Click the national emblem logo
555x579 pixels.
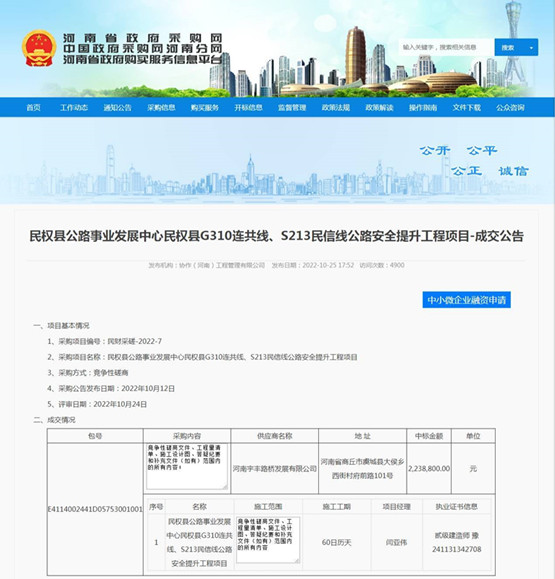tap(39, 48)
